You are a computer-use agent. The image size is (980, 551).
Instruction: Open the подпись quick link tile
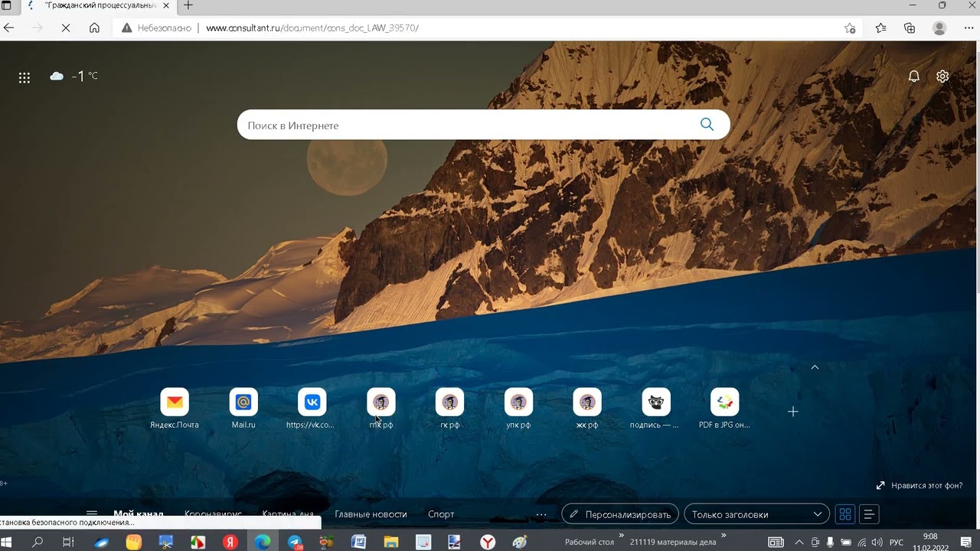655,409
